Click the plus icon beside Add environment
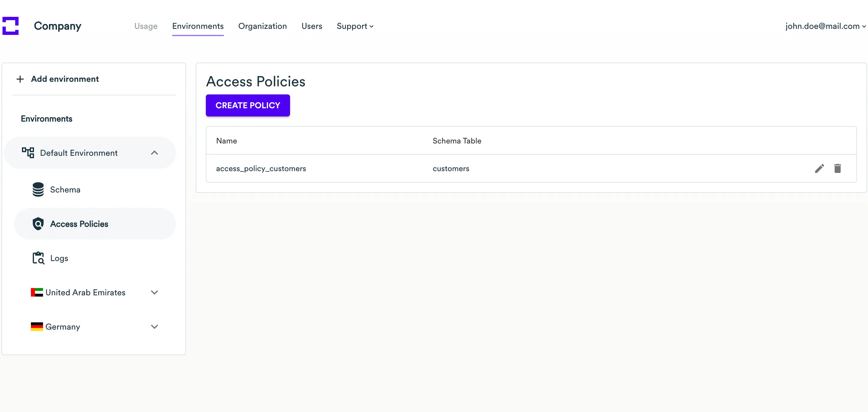The width and height of the screenshot is (868, 412). click(20, 79)
